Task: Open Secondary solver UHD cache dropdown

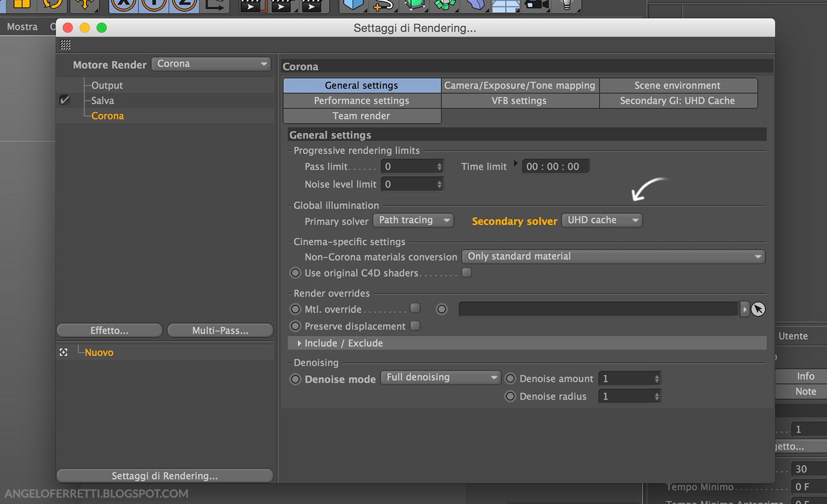Action: point(602,220)
